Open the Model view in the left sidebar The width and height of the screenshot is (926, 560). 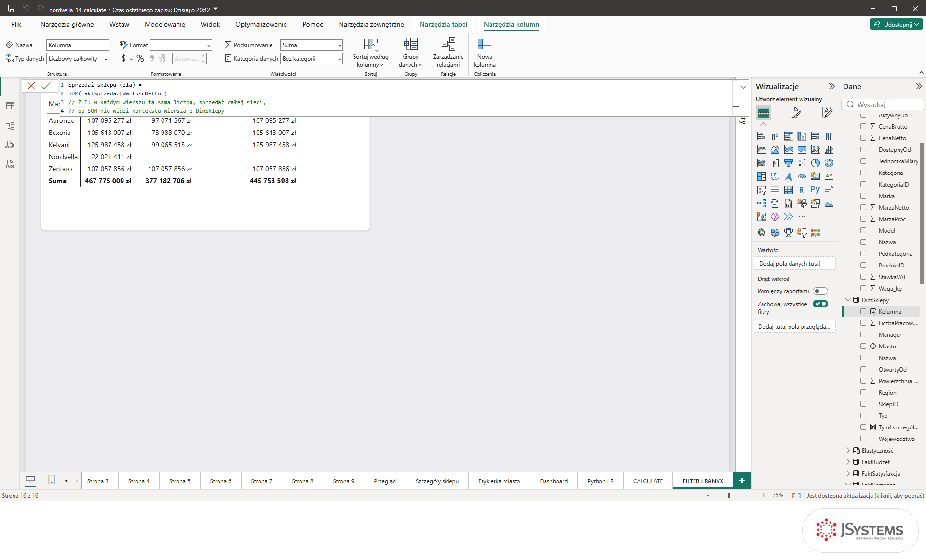point(10,125)
